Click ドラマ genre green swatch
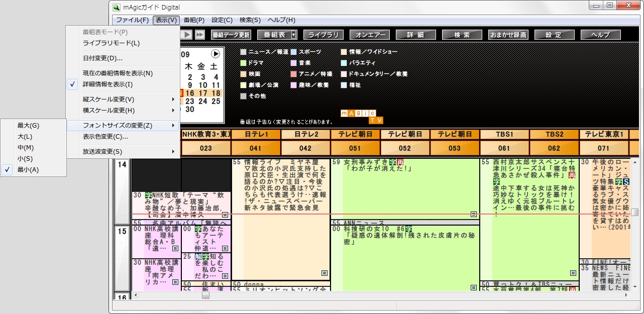Viewport: 644px width, 314px height. tap(244, 63)
